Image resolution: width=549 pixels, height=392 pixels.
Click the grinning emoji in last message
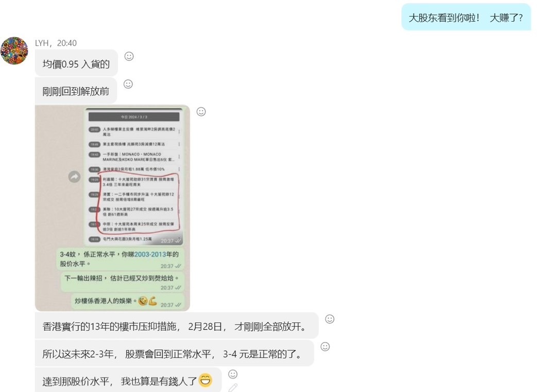tap(205, 381)
